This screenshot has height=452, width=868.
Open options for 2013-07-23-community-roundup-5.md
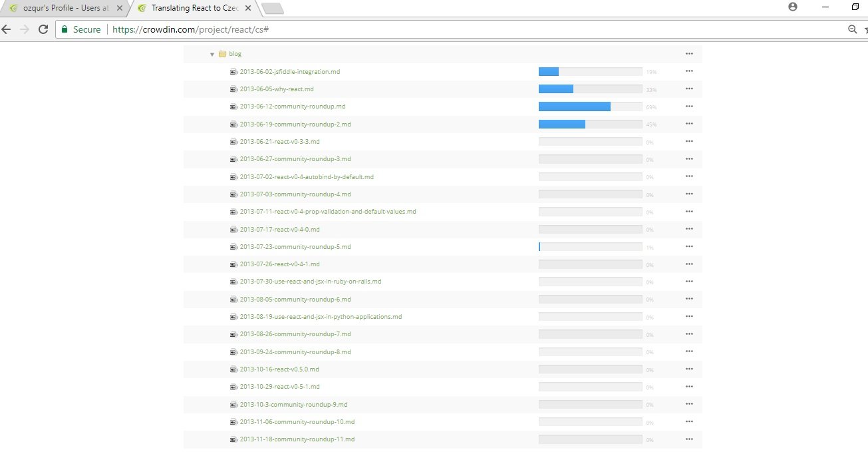pos(689,246)
